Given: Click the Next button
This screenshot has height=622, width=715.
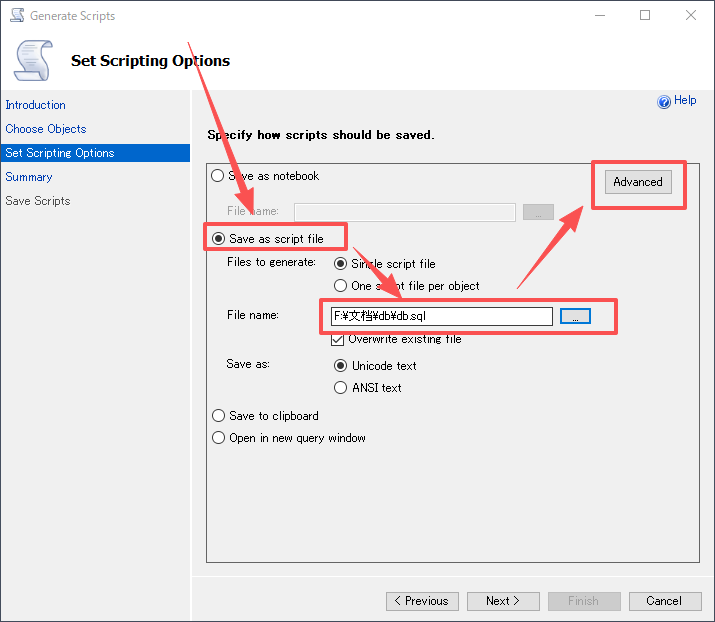Looking at the screenshot, I should [x=503, y=601].
